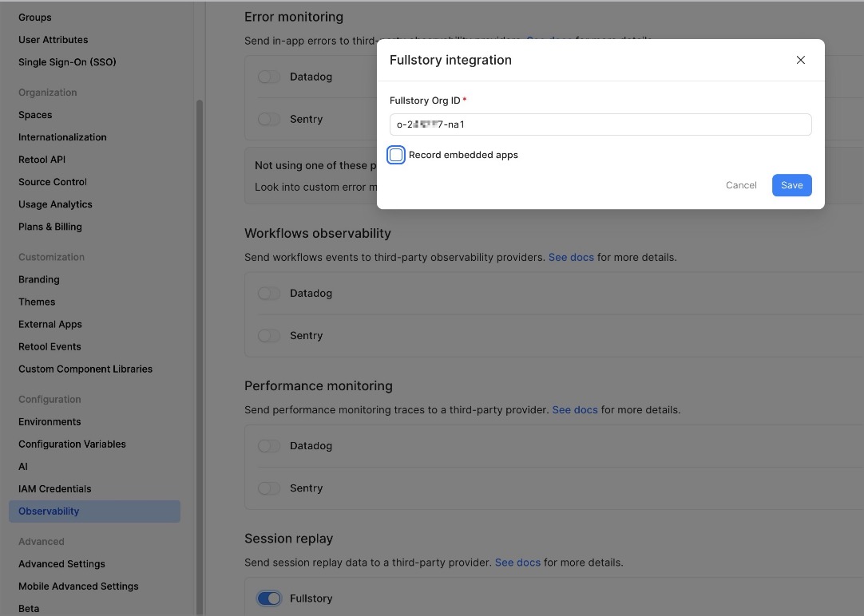Turn on Sentry for Performance monitoring
Viewport: 864px width, 616px height.
click(269, 488)
